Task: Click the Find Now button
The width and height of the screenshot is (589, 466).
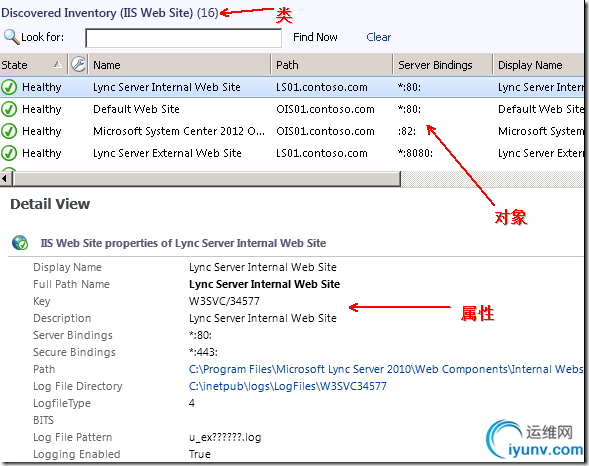Action: click(315, 37)
